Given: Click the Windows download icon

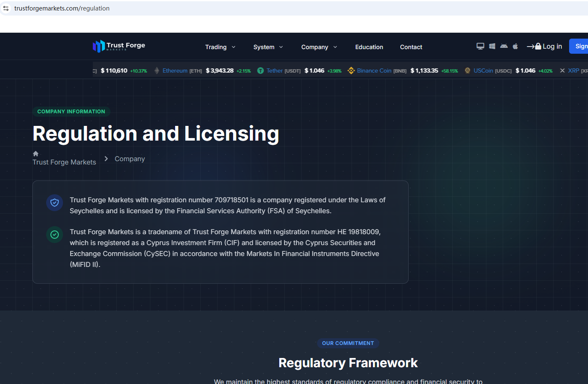Looking at the screenshot, I should (x=492, y=46).
